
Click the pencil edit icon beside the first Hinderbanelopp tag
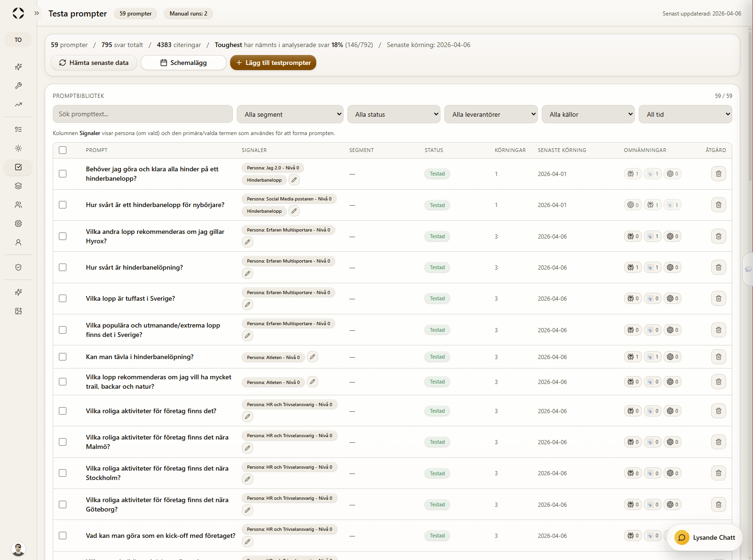(x=294, y=180)
